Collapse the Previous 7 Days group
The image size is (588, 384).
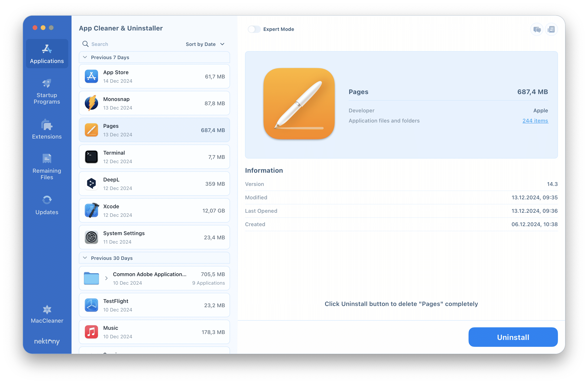(x=85, y=57)
